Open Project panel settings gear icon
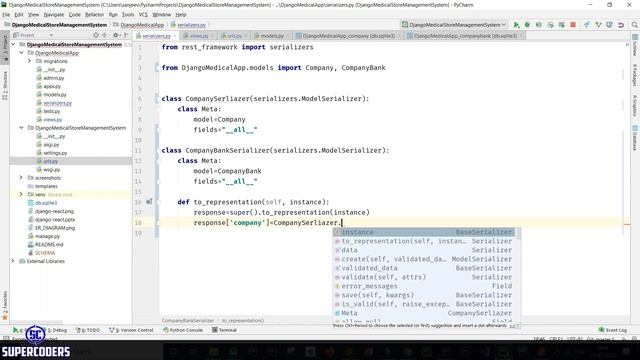This screenshot has width=640, height=360. coord(116,36)
